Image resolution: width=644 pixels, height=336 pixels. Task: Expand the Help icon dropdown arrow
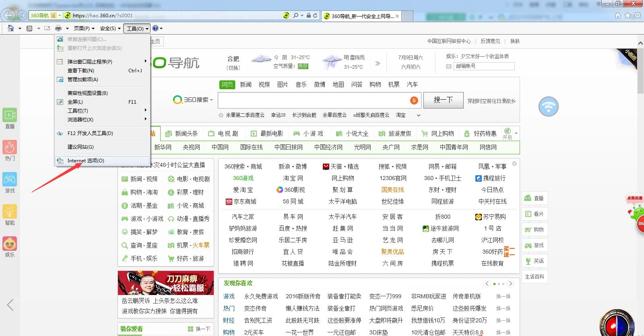click(x=161, y=29)
